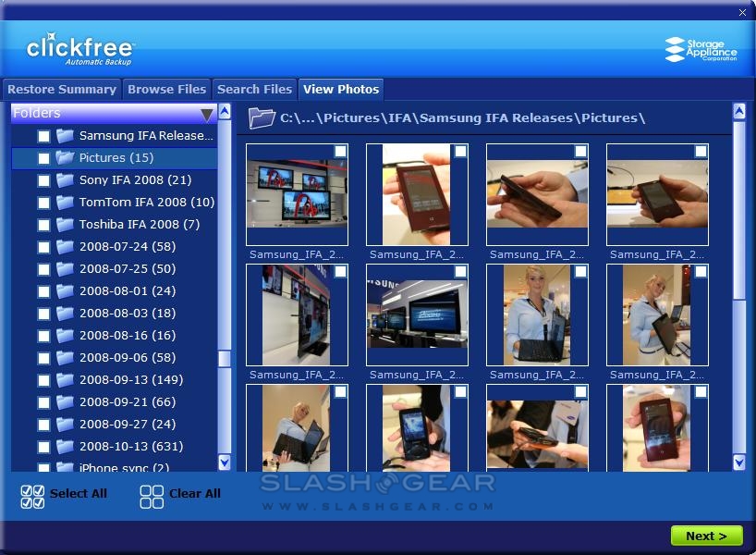The height and width of the screenshot is (555, 756).
Task: Click the clickfree Automatic Backup logo
Action: click(x=80, y=50)
